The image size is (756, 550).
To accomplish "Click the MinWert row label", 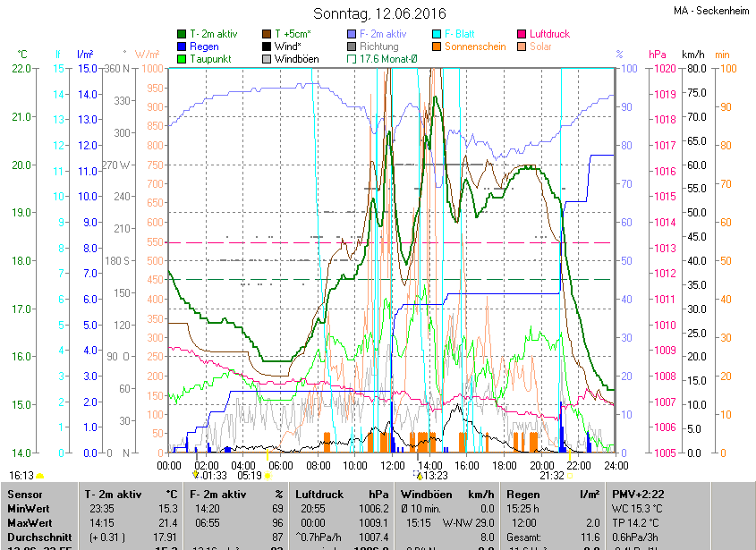I will 29,509.
